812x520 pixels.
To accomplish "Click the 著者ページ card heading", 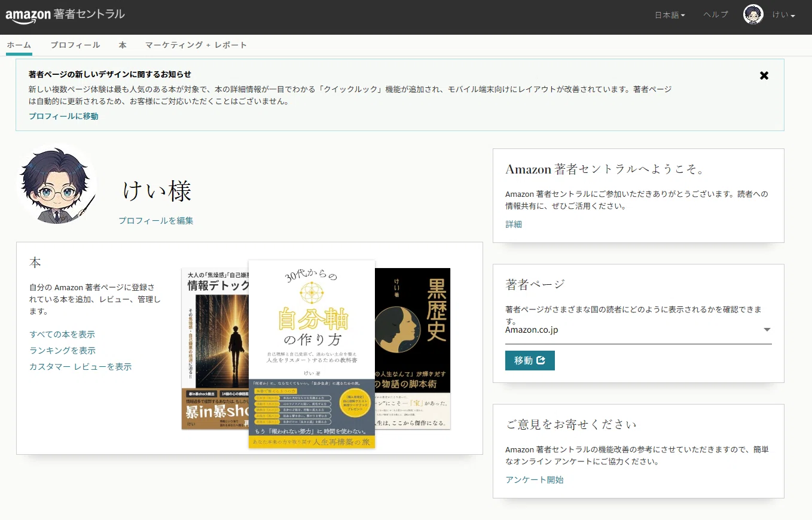I will (x=535, y=284).
